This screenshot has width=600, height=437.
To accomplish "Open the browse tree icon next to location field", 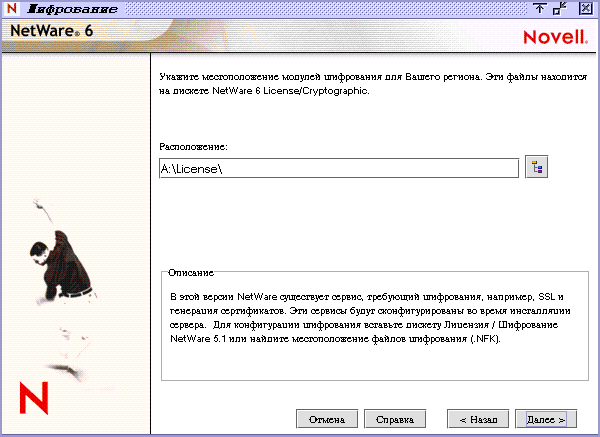I will click(x=536, y=167).
